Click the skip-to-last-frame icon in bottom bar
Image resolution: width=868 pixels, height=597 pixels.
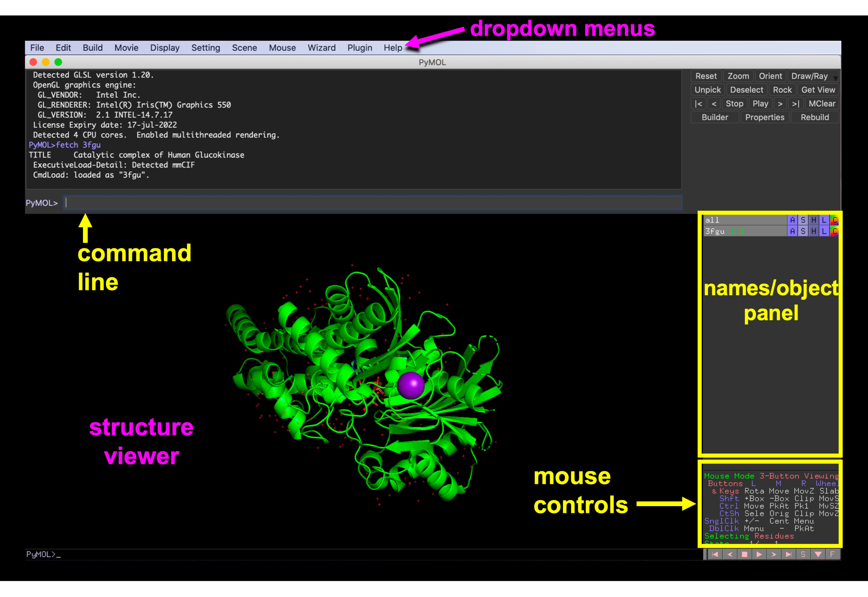pyautogui.click(x=788, y=554)
